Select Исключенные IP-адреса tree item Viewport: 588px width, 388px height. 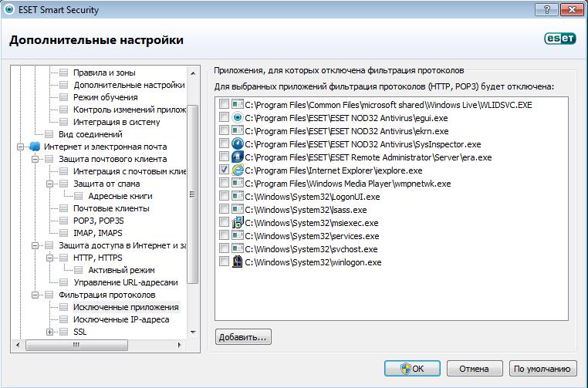[x=121, y=319]
